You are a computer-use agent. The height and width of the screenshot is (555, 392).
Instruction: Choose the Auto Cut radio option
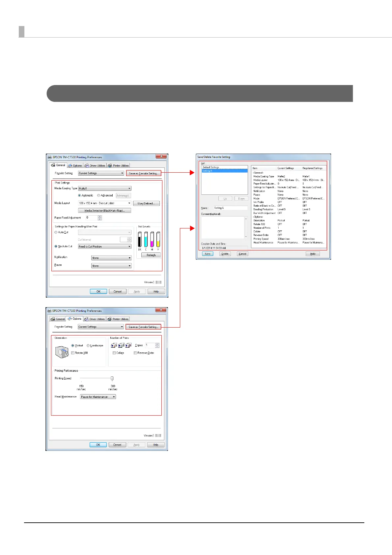[x=56, y=232]
